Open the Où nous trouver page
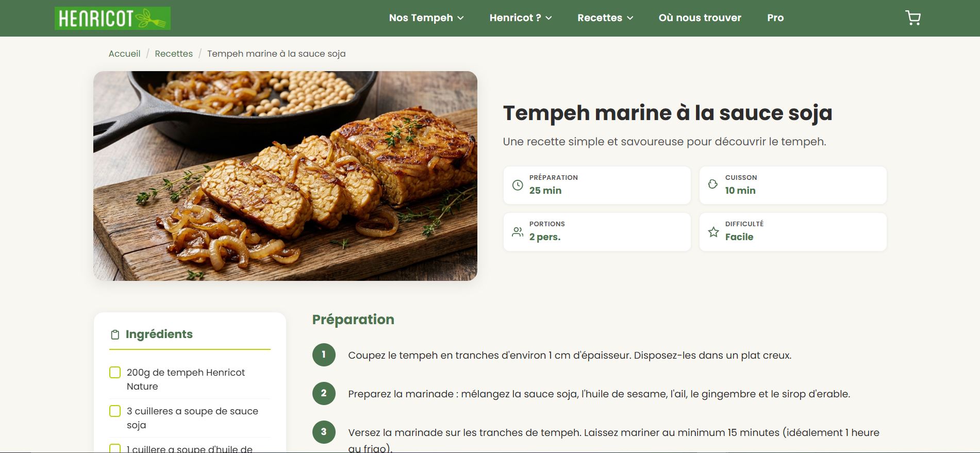This screenshot has height=453, width=980. [700, 18]
